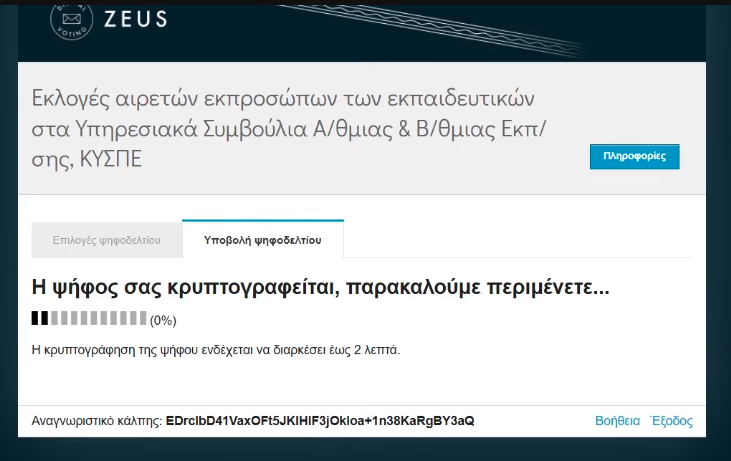Click the (0%) progress percentage label

pyautogui.click(x=162, y=321)
